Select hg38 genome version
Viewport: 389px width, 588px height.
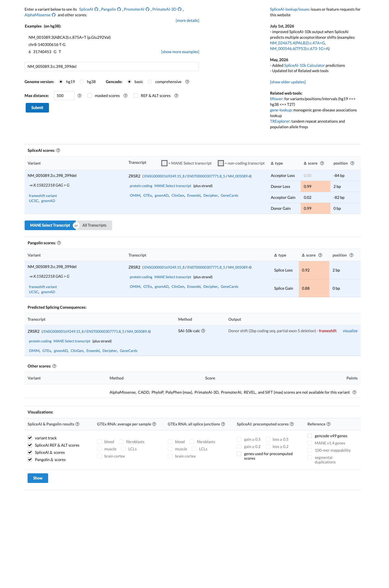82,82
